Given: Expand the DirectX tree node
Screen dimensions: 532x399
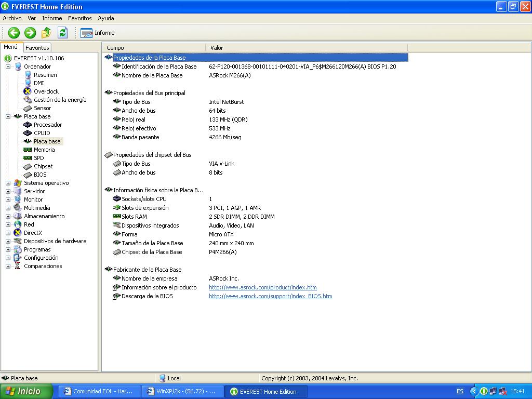Looking at the screenshot, I should pos(8,233).
